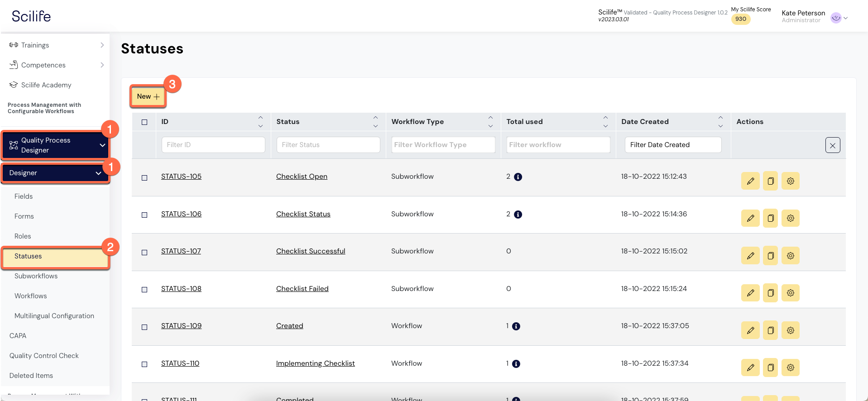Go to Forms in Designer menu
The width and height of the screenshot is (868, 401).
24,216
